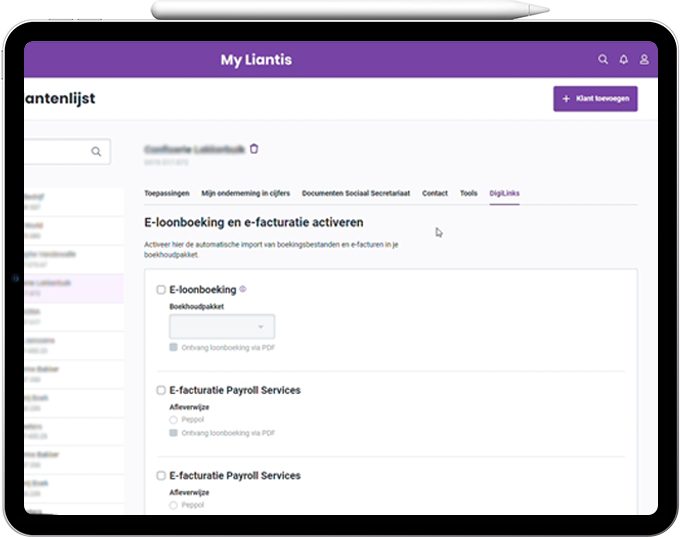Open the Boekhoudpakket dropdown

tap(222, 326)
